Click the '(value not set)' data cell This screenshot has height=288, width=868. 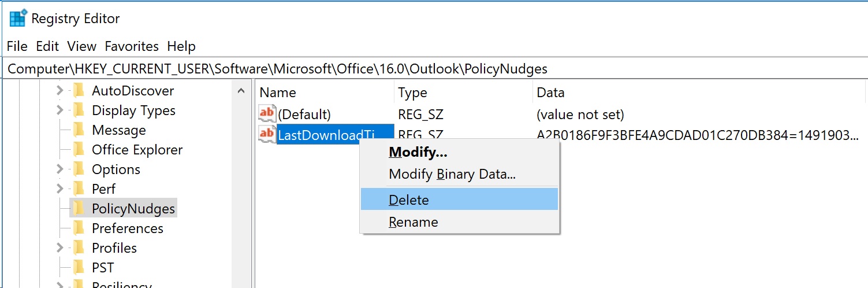[580, 115]
